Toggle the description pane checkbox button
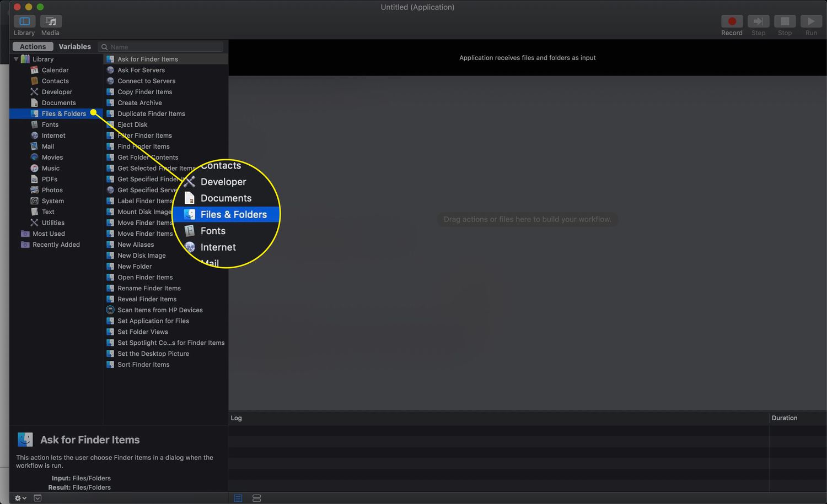 (37, 498)
